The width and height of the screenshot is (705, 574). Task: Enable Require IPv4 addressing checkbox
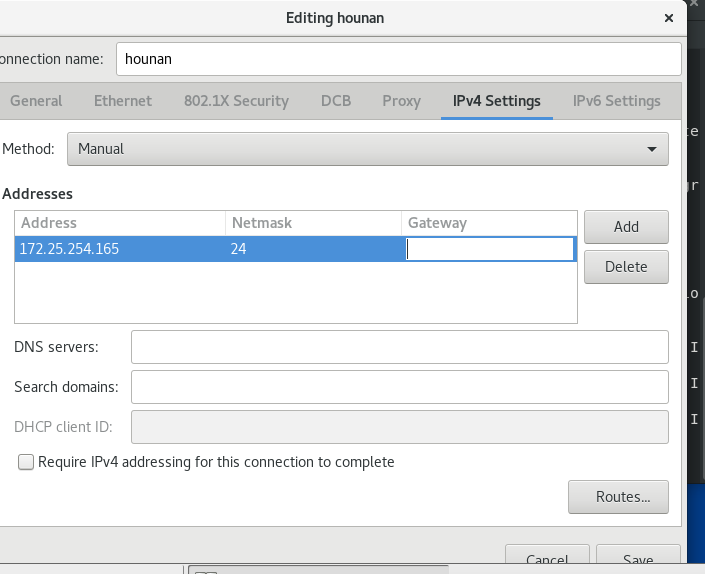point(25,462)
